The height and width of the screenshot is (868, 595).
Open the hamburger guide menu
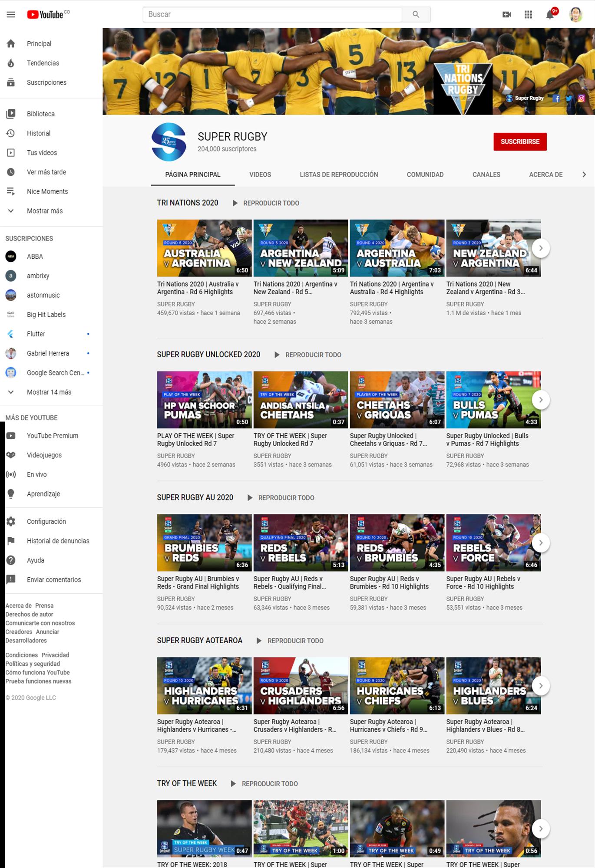11,14
